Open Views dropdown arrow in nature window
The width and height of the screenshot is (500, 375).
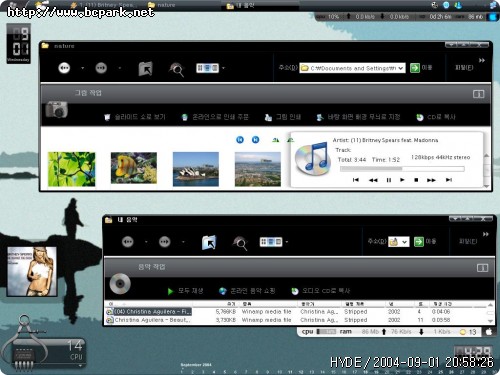coord(223,68)
